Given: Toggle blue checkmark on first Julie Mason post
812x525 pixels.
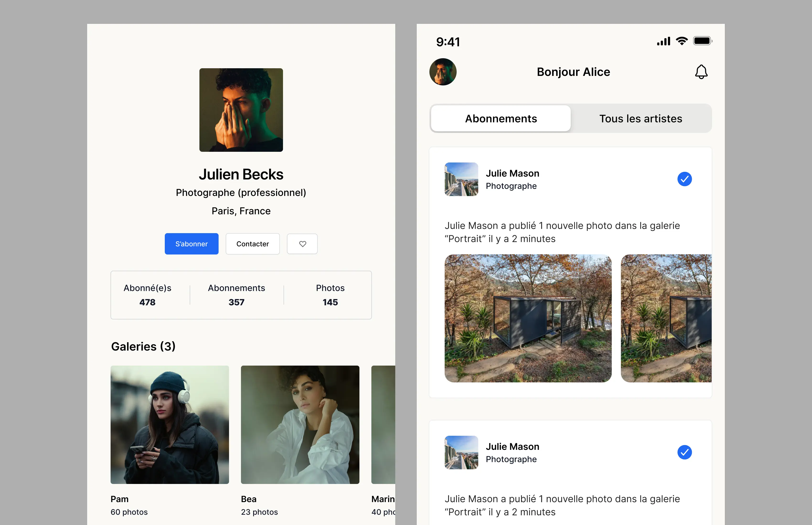Looking at the screenshot, I should [x=684, y=179].
